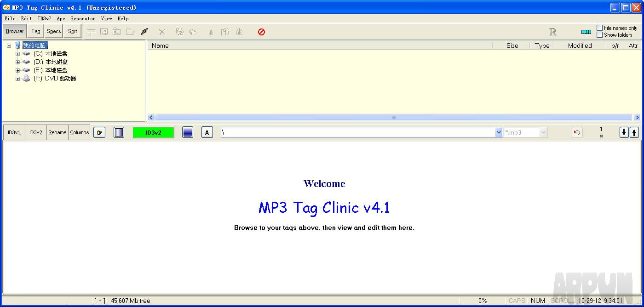Select the Columns tab button
The image size is (644, 307).
tap(80, 132)
